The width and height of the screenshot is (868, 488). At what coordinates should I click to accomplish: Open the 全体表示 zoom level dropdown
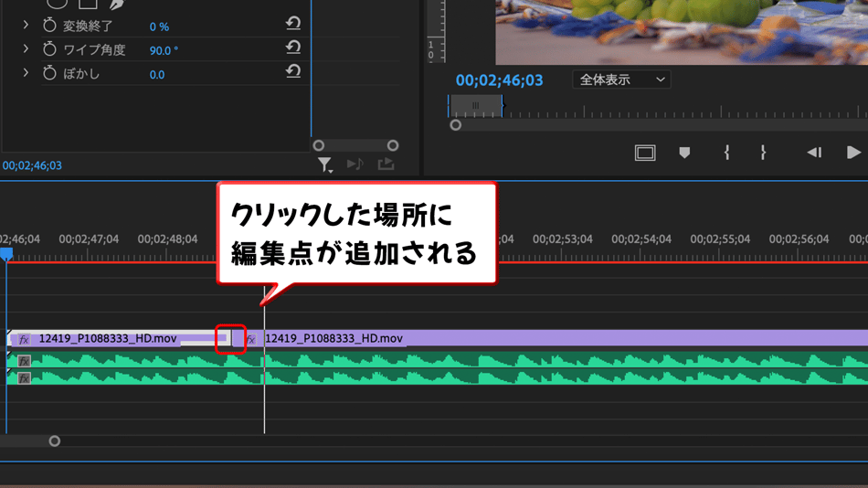click(621, 80)
